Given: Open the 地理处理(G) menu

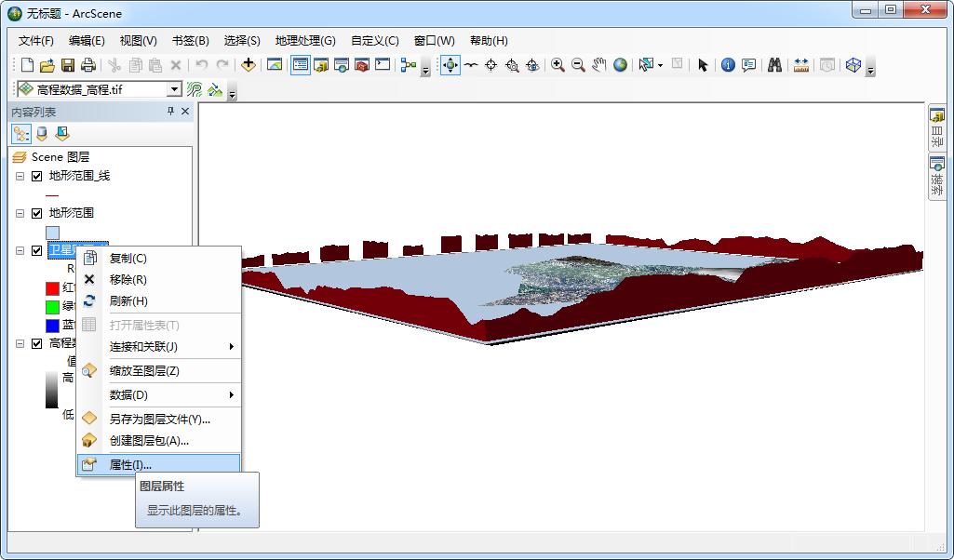Looking at the screenshot, I should click(304, 41).
